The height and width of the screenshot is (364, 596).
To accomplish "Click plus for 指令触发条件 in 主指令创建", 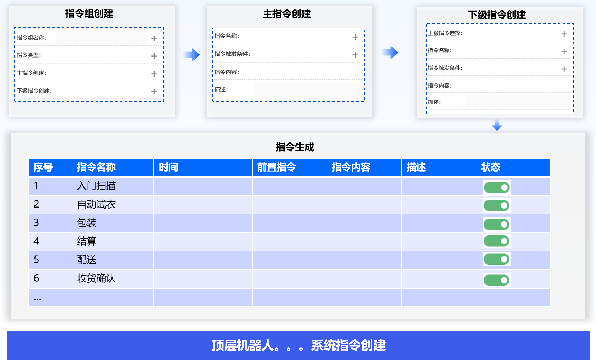I will (x=355, y=55).
